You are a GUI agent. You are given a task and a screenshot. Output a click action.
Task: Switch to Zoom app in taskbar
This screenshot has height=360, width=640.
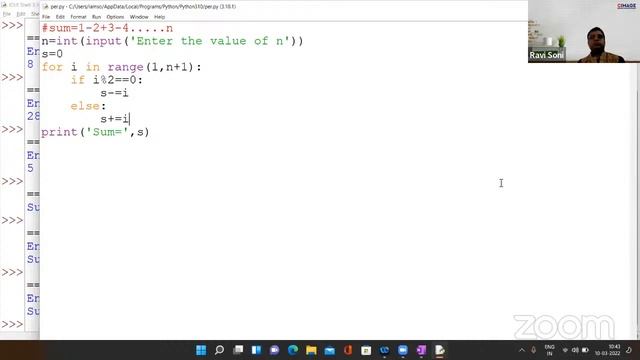pyautogui.click(x=403, y=350)
